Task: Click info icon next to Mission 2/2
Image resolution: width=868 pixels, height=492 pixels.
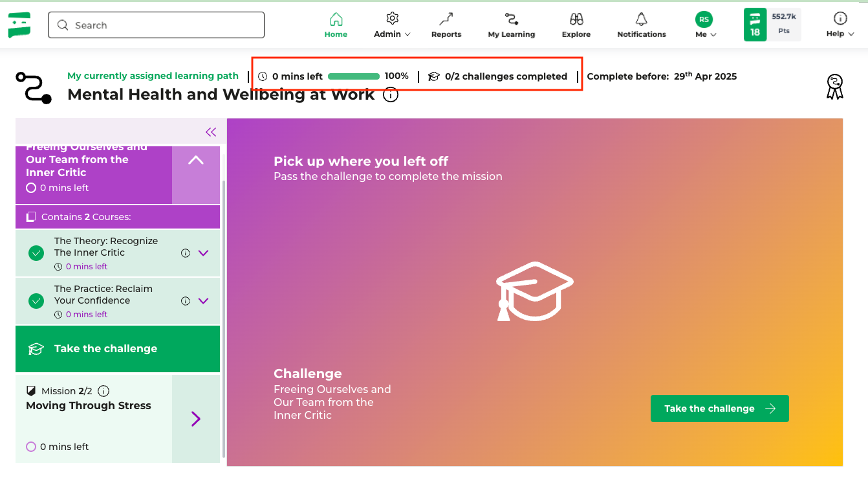Action: click(103, 391)
